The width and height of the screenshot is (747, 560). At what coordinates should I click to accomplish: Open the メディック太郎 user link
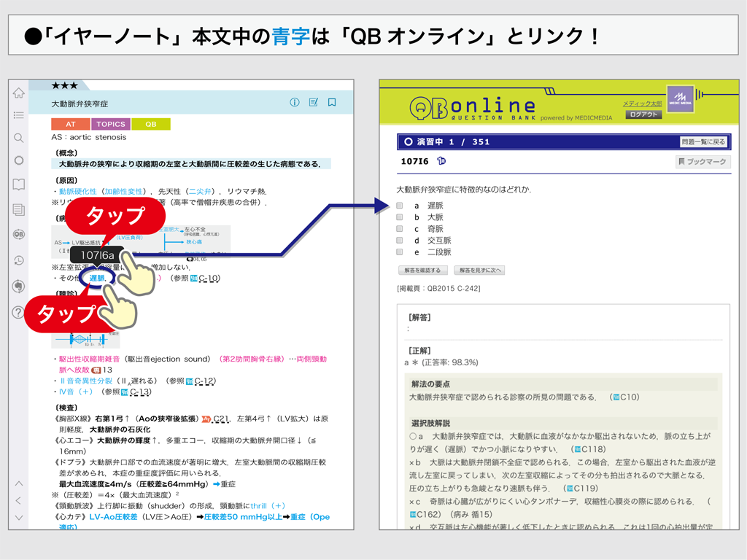pos(642,104)
